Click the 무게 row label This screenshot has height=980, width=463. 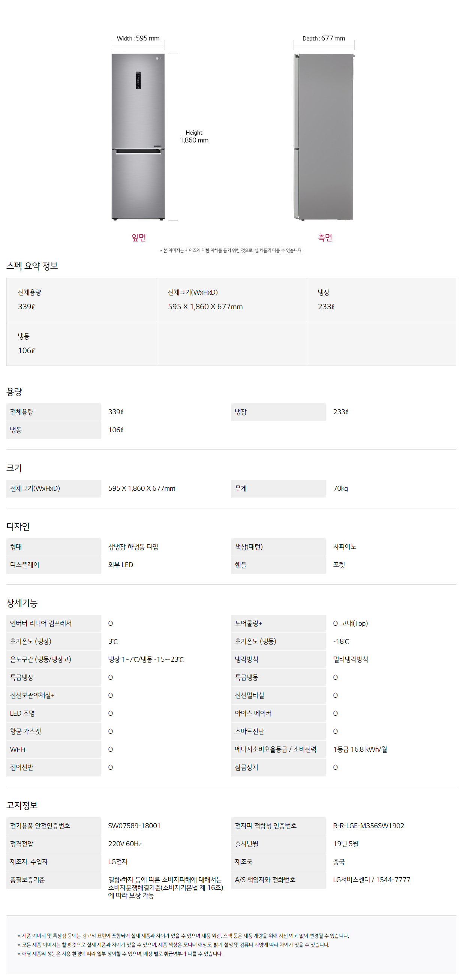click(241, 489)
